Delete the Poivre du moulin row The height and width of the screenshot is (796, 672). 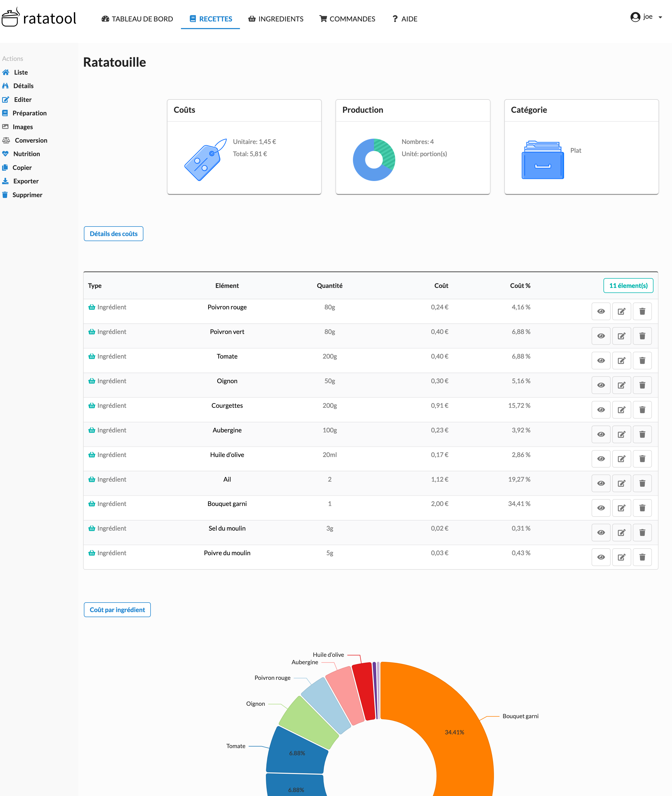[642, 557]
